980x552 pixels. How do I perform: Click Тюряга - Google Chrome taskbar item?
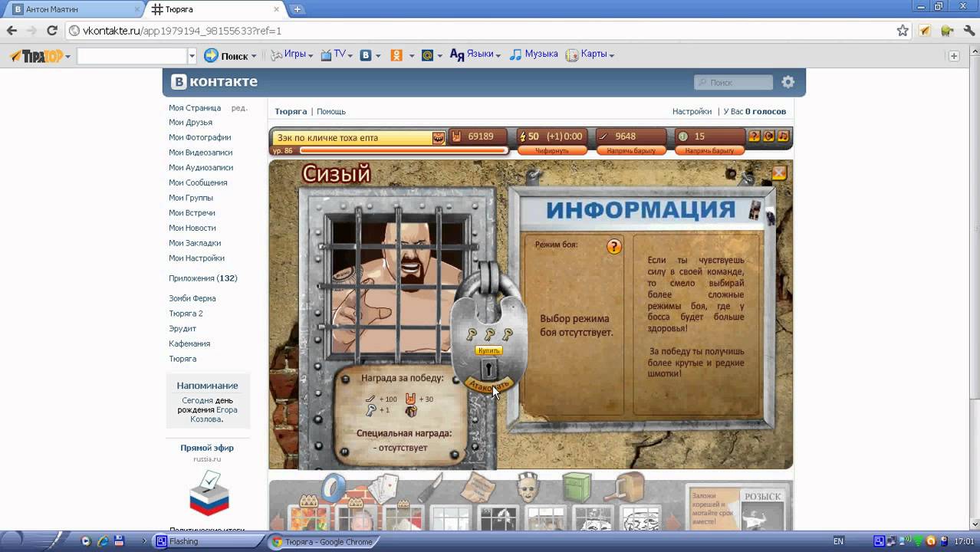click(x=323, y=541)
